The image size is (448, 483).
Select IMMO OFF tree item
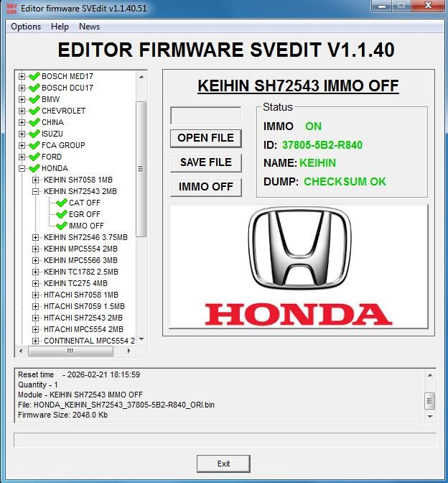pyautogui.click(x=86, y=226)
